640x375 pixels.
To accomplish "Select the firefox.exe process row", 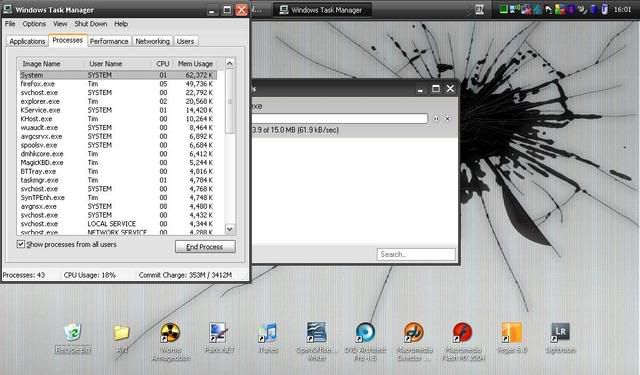I will click(x=118, y=84).
